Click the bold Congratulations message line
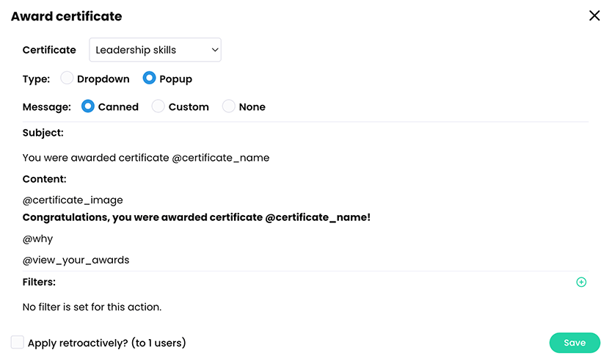This screenshot has height=364, width=612. [x=197, y=217]
